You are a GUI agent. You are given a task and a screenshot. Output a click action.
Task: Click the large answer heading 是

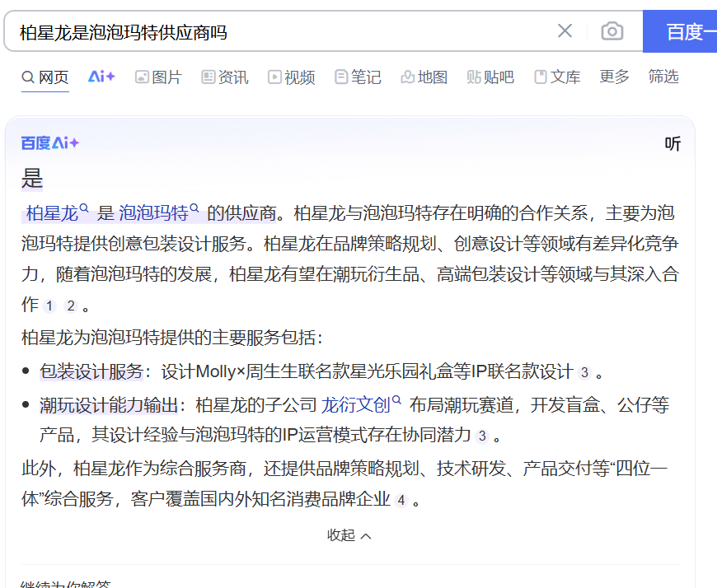(x=32, y=179)
